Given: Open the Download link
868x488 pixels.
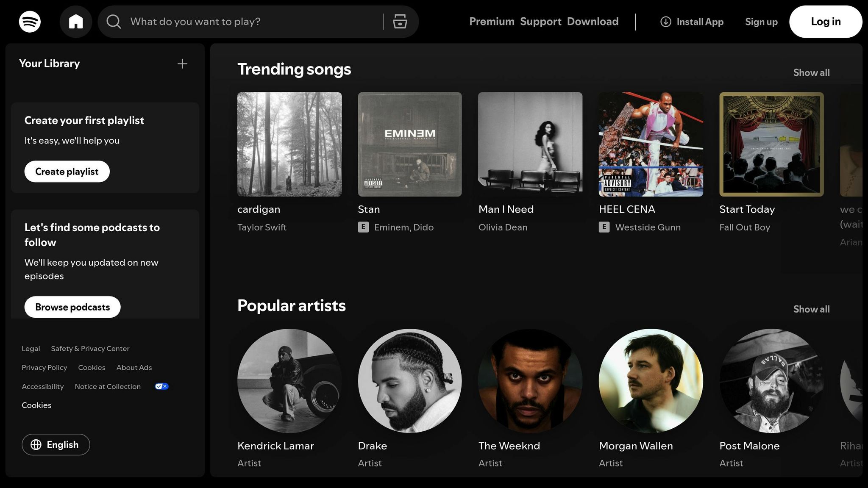Looking at the screenshot, I should click(593, 22).
